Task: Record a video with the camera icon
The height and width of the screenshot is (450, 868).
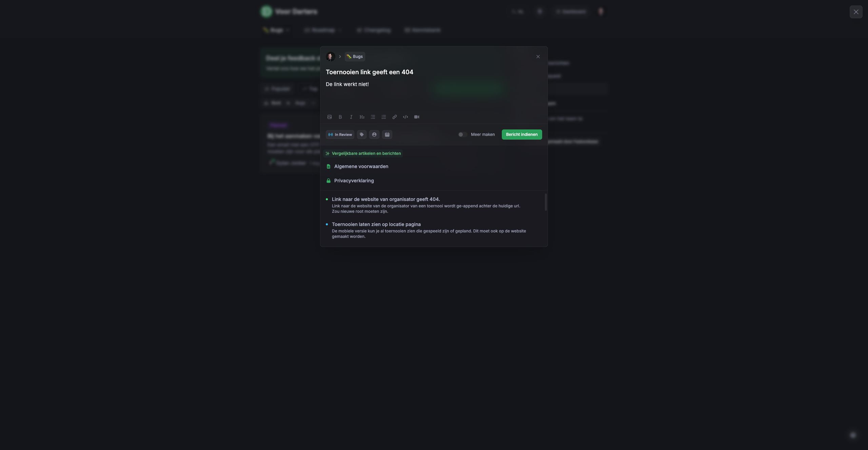Action: (x=417, y=117)
